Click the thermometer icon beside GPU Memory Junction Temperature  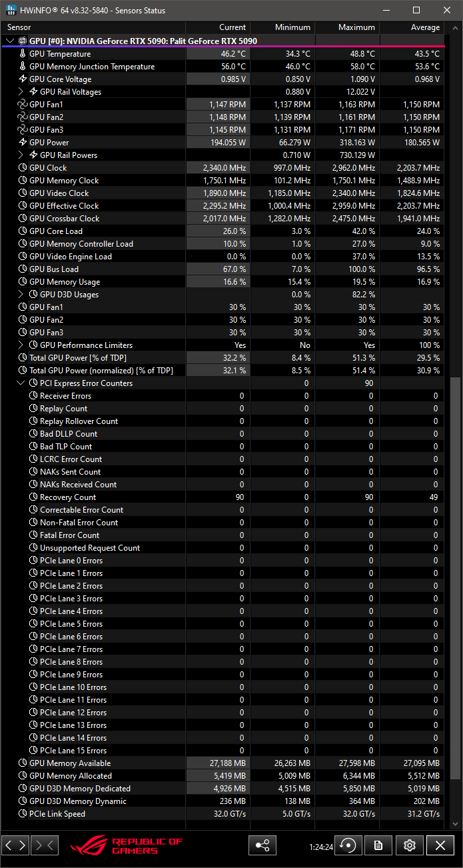[23, 67]
